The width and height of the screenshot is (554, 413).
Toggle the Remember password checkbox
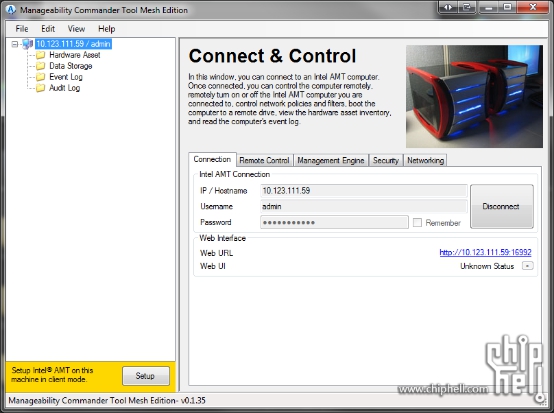(417, 223)
